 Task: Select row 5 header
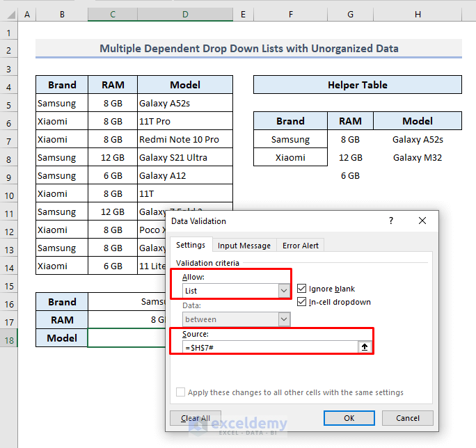[x=9, y=104]
